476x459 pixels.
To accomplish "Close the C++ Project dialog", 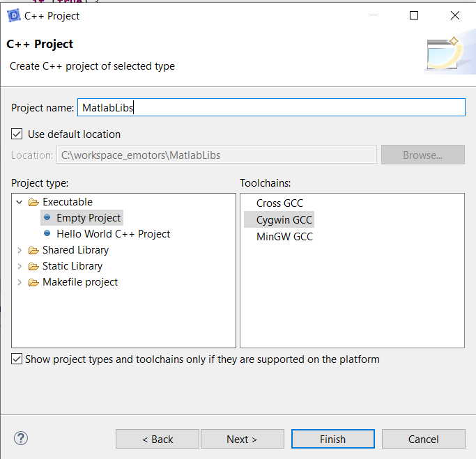I will pos(455,15).
